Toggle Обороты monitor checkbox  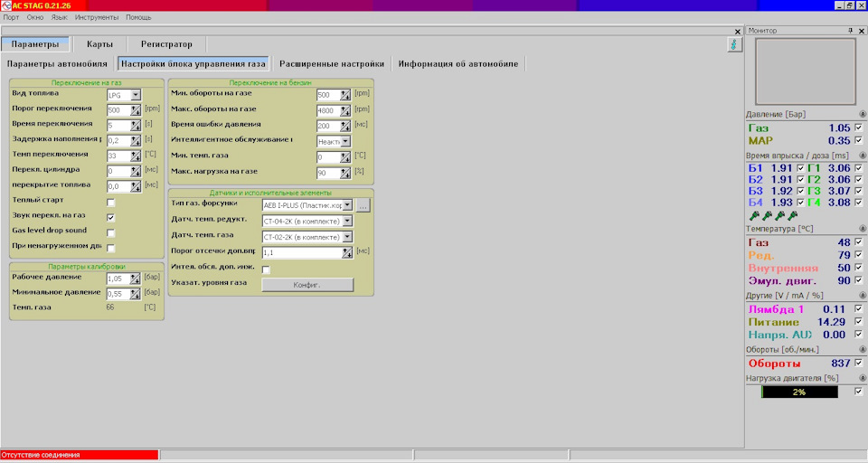(x=859, y=363)
